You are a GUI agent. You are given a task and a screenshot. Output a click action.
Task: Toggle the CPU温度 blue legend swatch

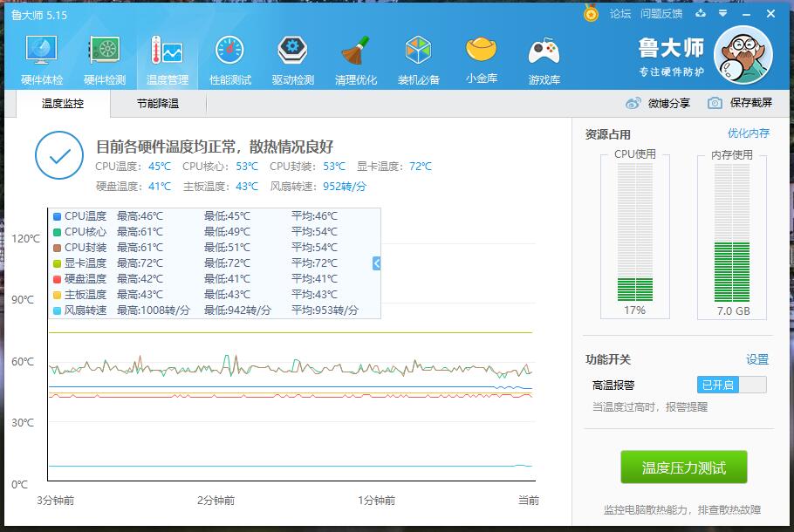[x=58, y=216]
